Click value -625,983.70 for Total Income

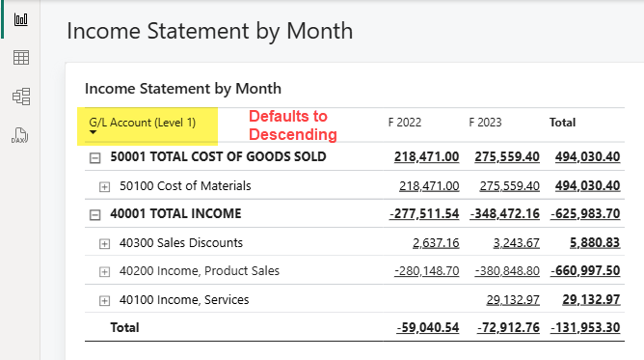pos(585,213)
